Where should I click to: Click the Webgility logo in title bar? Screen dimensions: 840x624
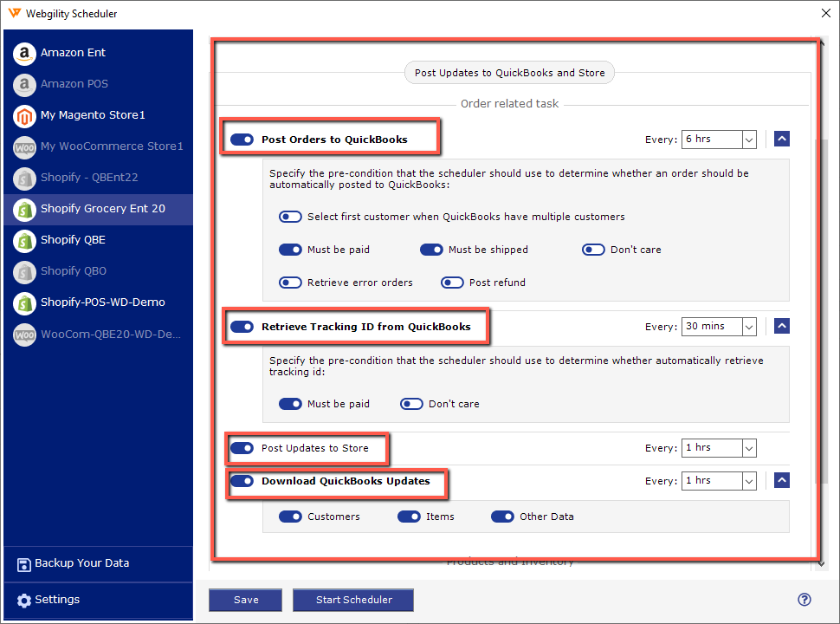point(15,13)
